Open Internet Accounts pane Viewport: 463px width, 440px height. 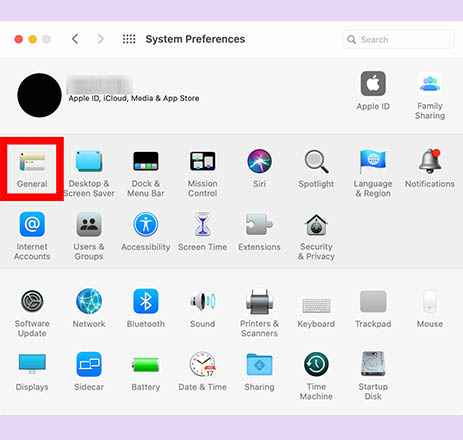(x=32, y=236)
